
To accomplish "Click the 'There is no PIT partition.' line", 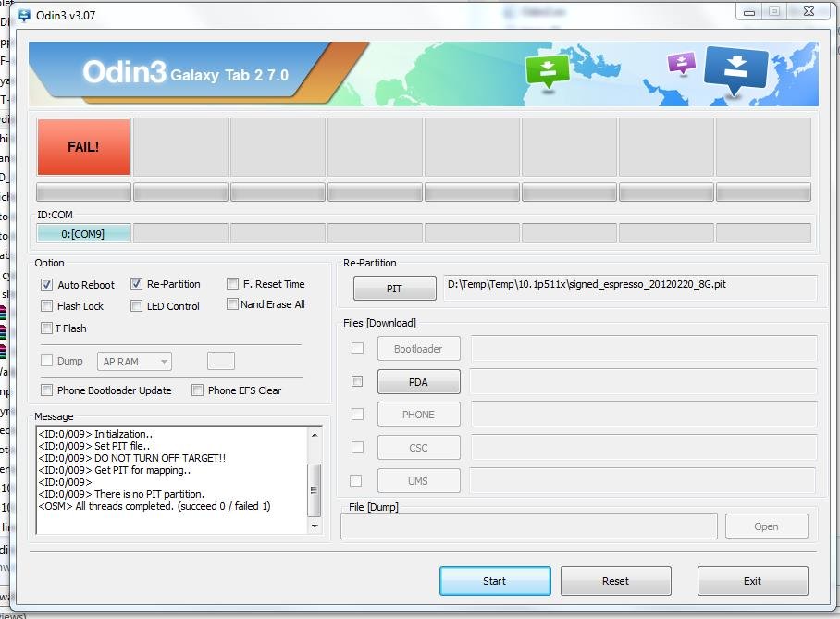I will (121, 494).
